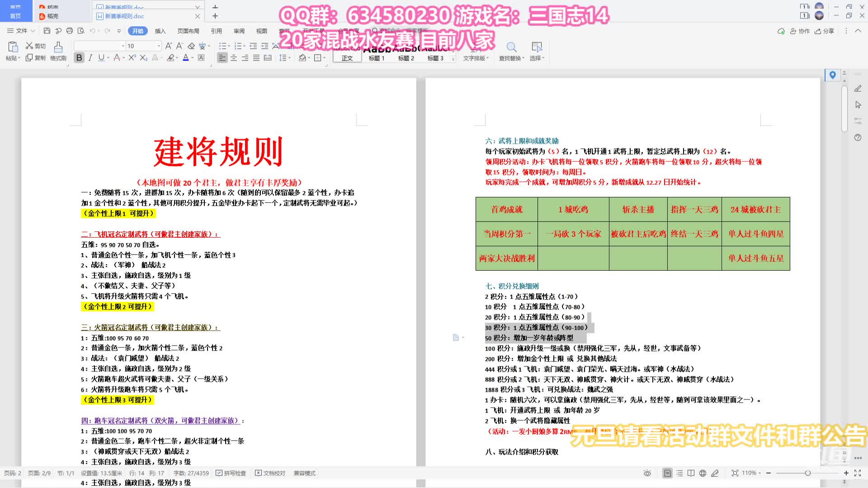The width and height of the screenshot is (868, 488).
Task: Click Decrease Indent icon
Action: coord(253,46)
